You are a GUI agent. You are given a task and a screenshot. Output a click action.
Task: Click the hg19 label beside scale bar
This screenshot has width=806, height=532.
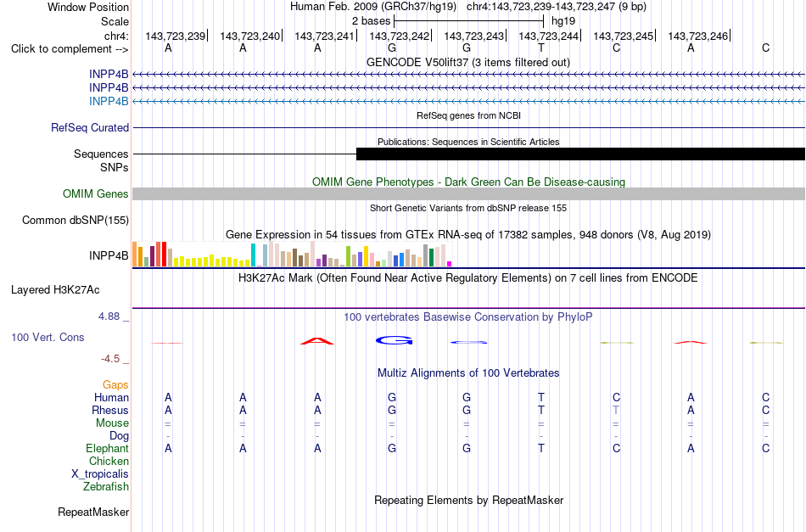coord(563,21)
